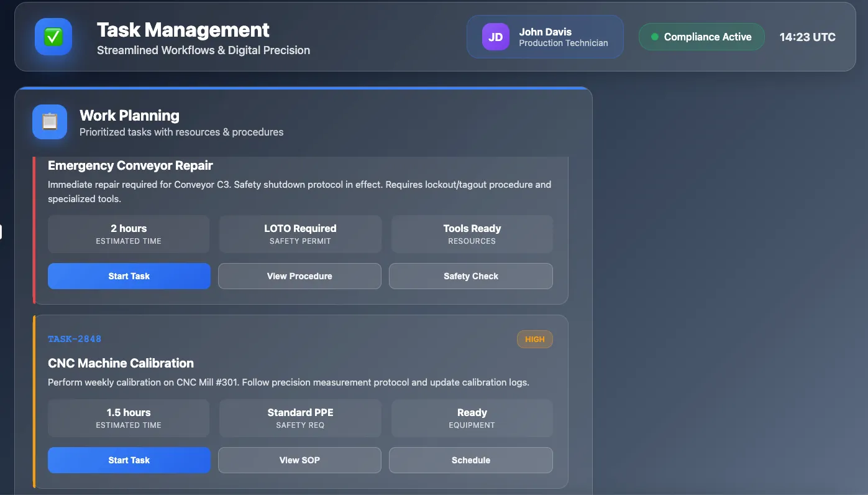Click the TASK-2848 identifier link
Screen dimensions: 868x495
[x=75, y=339]
